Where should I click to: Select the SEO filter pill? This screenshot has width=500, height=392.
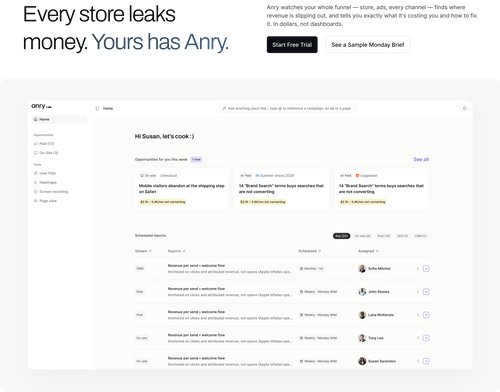402,236
